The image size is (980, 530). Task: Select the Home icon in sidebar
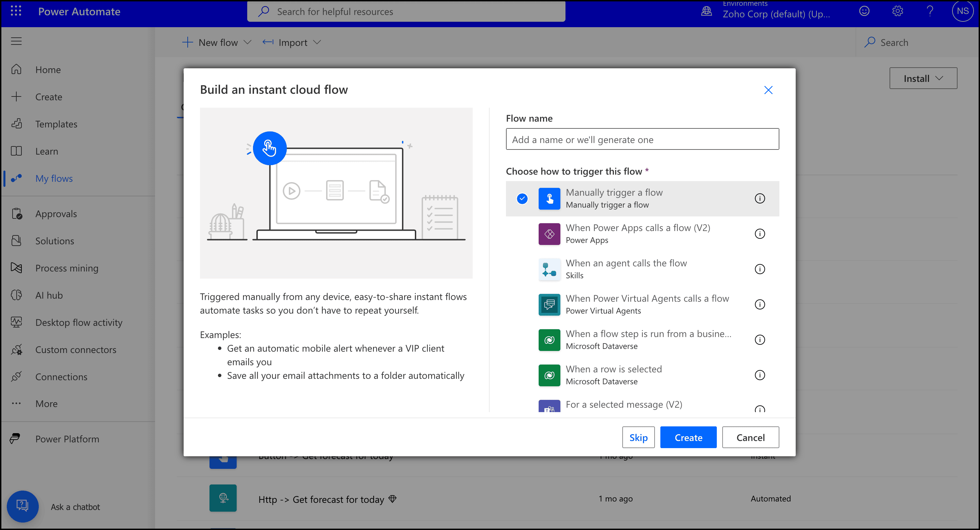pyautogui.click(x=48, y=70)
